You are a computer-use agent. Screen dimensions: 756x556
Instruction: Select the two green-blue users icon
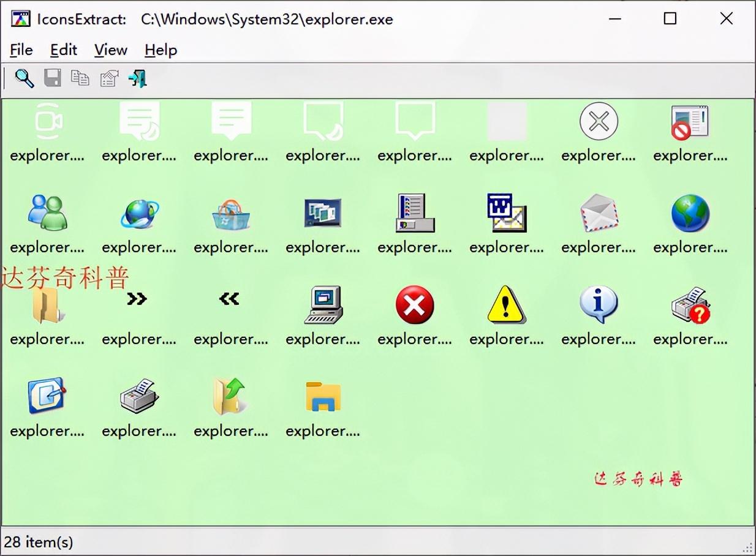pyautogui.click(x=47, y=213)
